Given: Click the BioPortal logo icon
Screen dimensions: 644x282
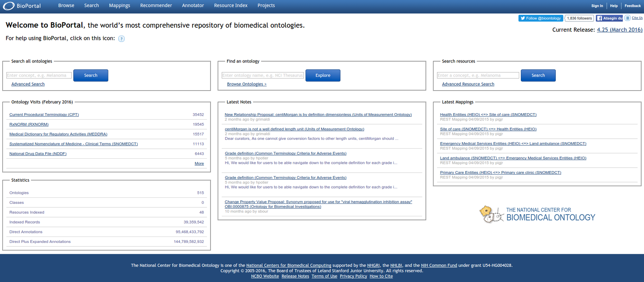Looking at the screenshot, I should (8, 6).
